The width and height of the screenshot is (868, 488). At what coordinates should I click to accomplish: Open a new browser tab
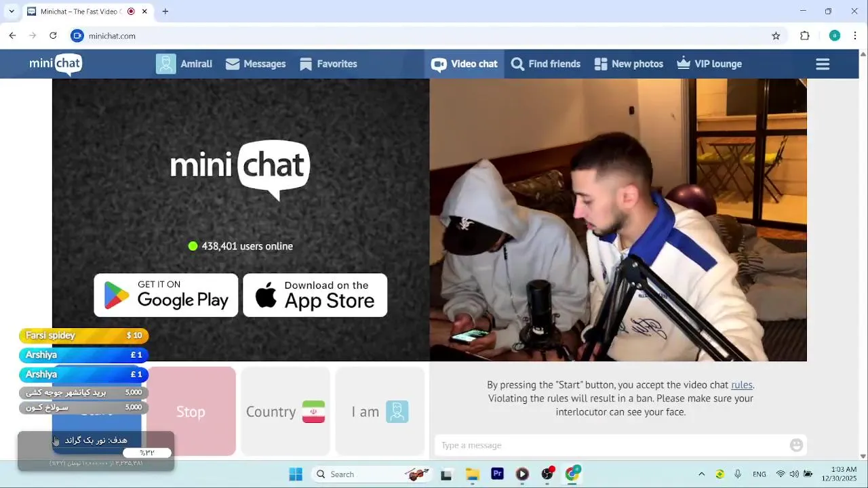(165, 12)
